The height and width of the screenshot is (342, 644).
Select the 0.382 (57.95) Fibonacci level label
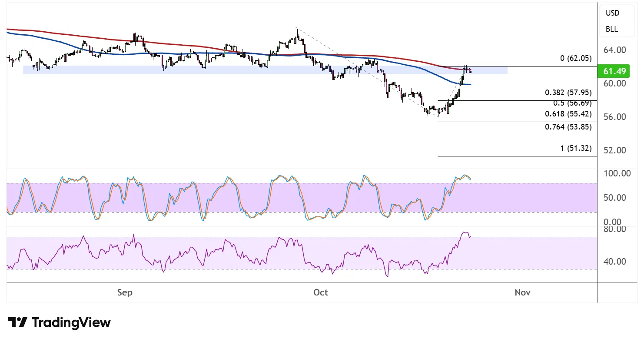click(568, 93)
